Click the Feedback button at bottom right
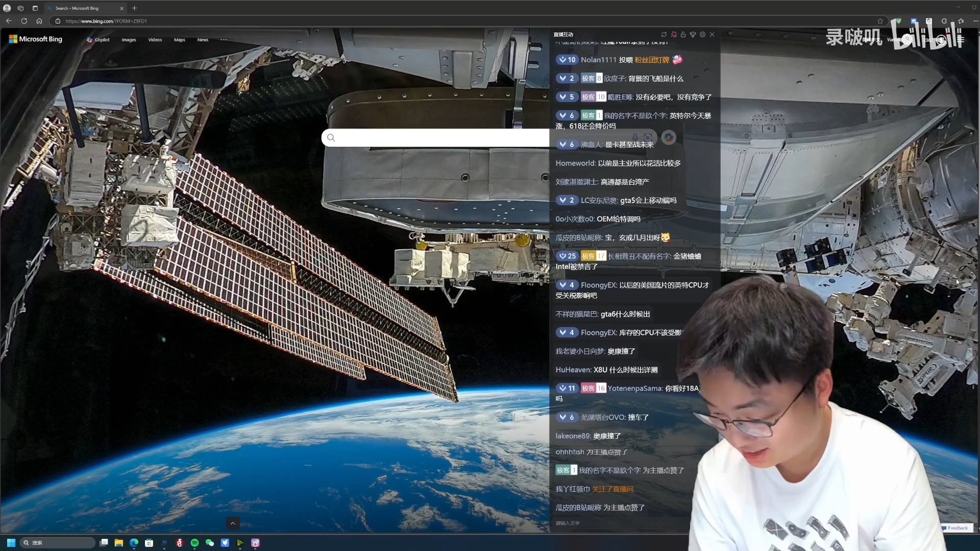Viewport: 980px width, 551px height. [x=957, y=528]
